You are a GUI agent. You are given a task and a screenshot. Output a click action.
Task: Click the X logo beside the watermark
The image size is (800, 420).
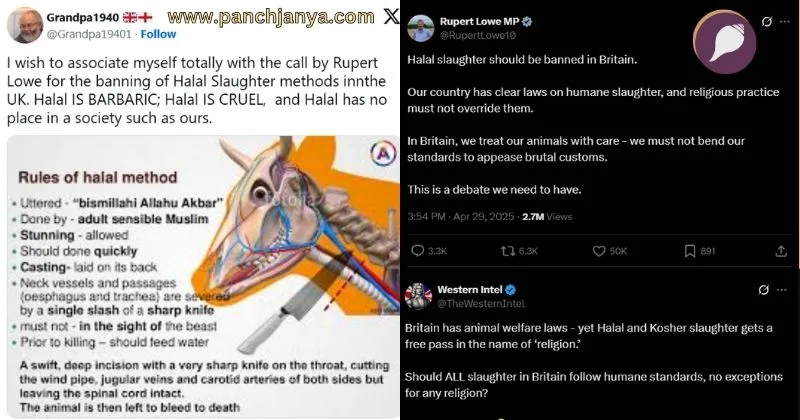(391, 16)
